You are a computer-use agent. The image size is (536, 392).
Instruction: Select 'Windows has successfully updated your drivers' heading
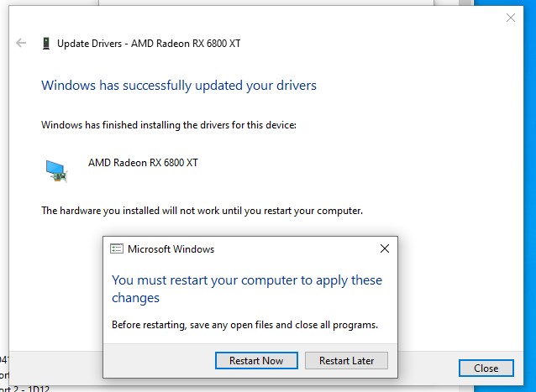click(179, 86)
